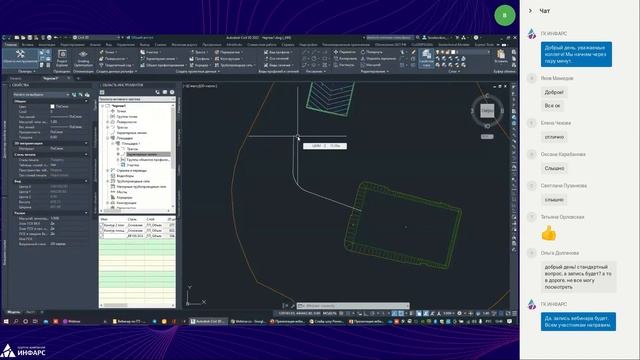The image size is (640, 360).
Task: Collapse the Площадки node in the Toolspace tree
Action: [x=108, y=138]
